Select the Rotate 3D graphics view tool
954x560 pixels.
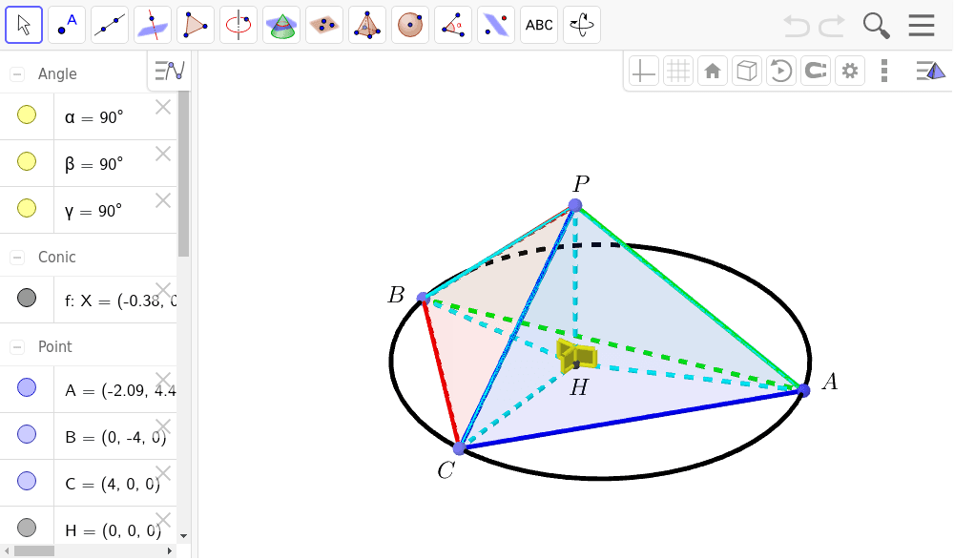[x=582, y=25]
